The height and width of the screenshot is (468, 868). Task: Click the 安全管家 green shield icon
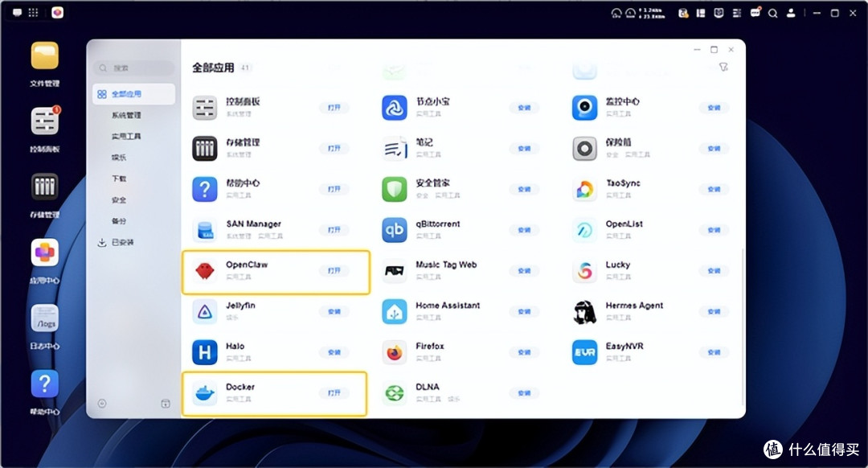pos(395,190)
